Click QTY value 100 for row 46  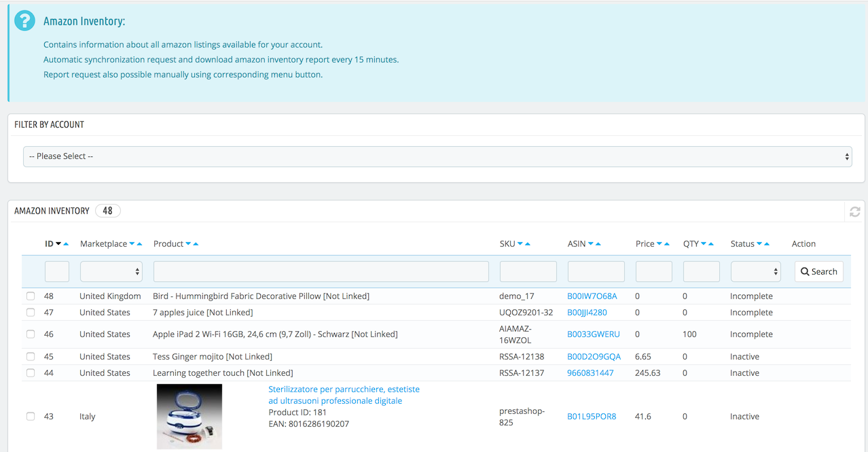point(690,334)
